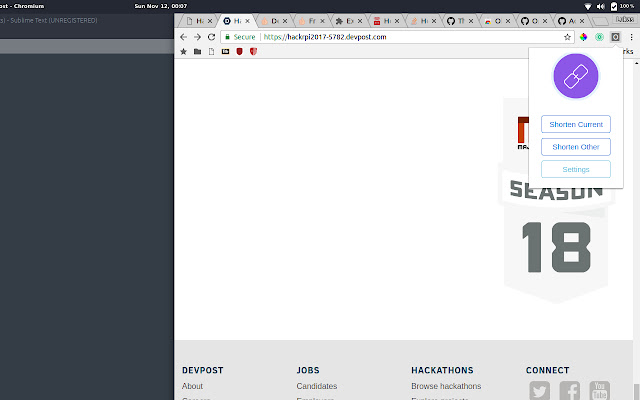Open the blank page bookmark icon
Screen dimensions: 640x400
point(211,51)
